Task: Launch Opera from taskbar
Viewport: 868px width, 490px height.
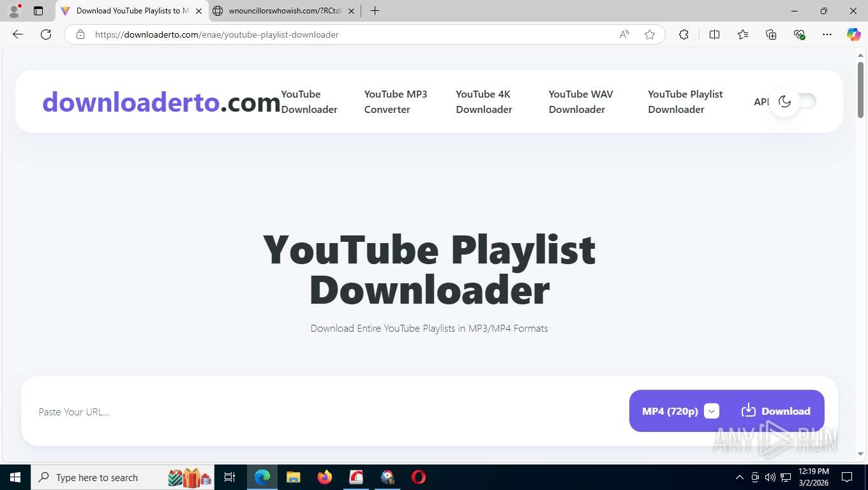Action: [419, 477]
